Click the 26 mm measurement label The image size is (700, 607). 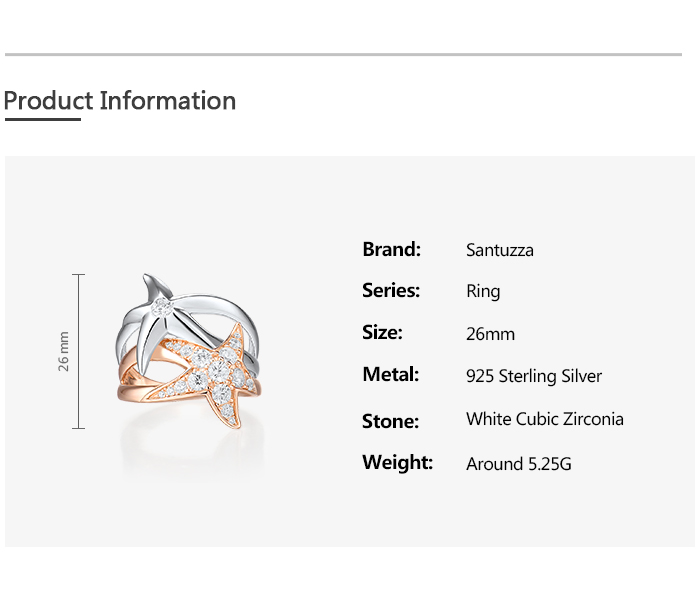[64, 351]
